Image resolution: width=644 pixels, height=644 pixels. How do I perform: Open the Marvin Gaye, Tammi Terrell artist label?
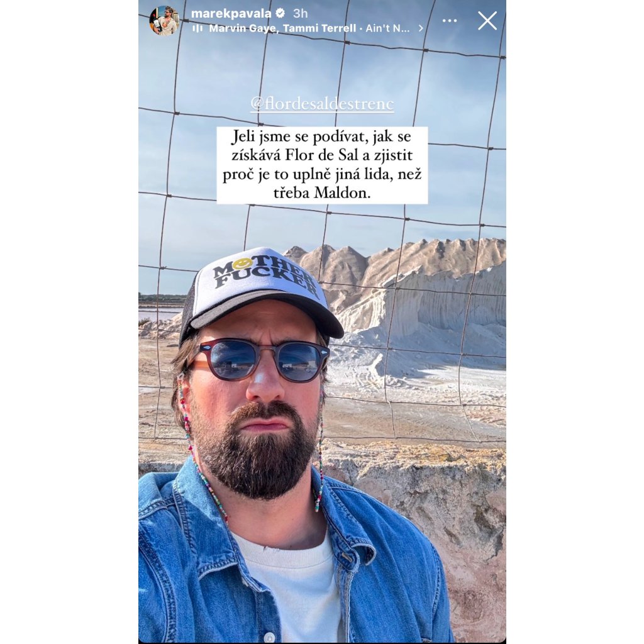282,28
